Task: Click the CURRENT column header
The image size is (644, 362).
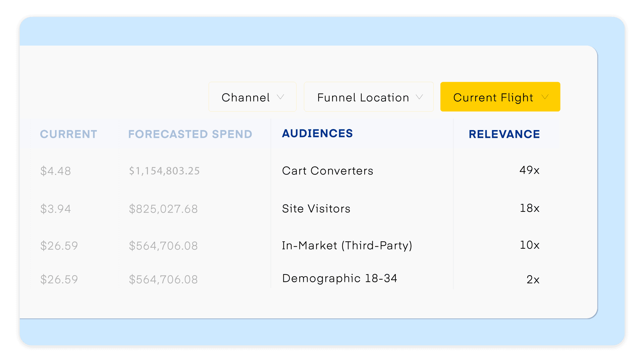Action: click(68, 134)
